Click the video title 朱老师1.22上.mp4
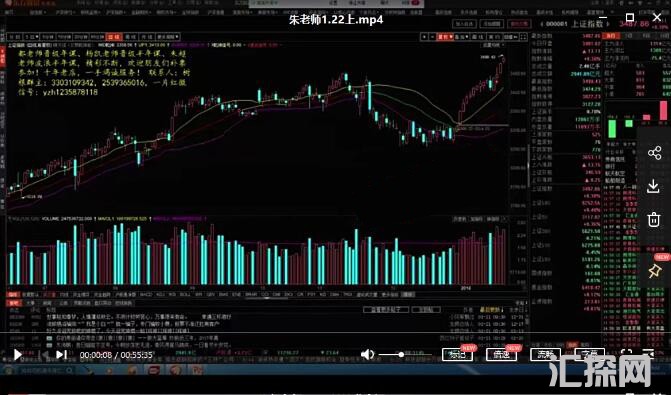 point(336,20)
